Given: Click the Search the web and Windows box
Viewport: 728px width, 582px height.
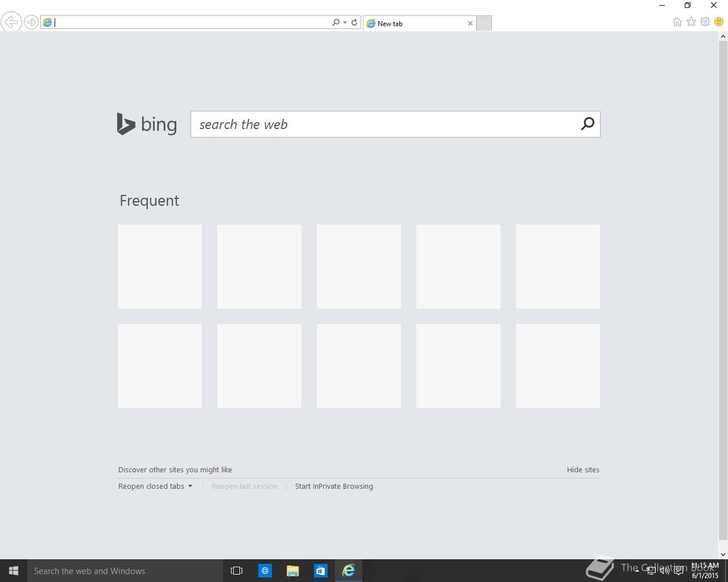Looking at the screenshot, I should coord(125,571).
